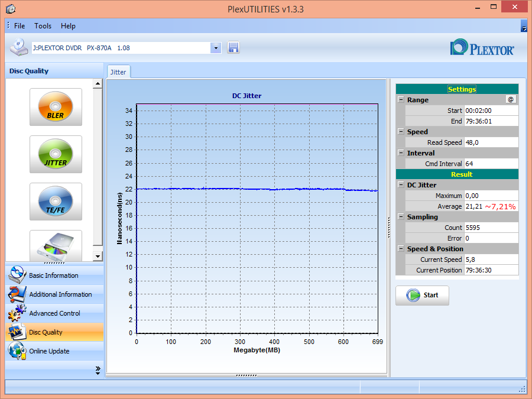Start the jitter test
This screenshot has width=532, height=399.
(422, 295)
